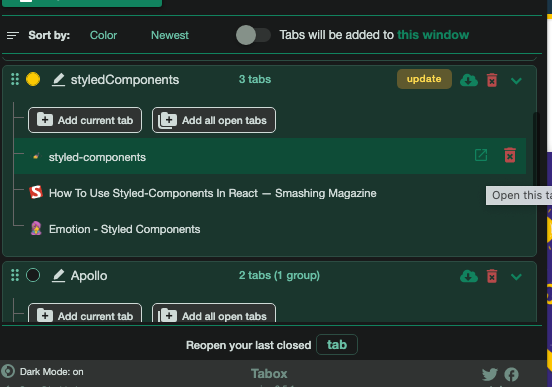
Task: Select the Smashing Magazine tab row
Action: (x=270, y=193)
